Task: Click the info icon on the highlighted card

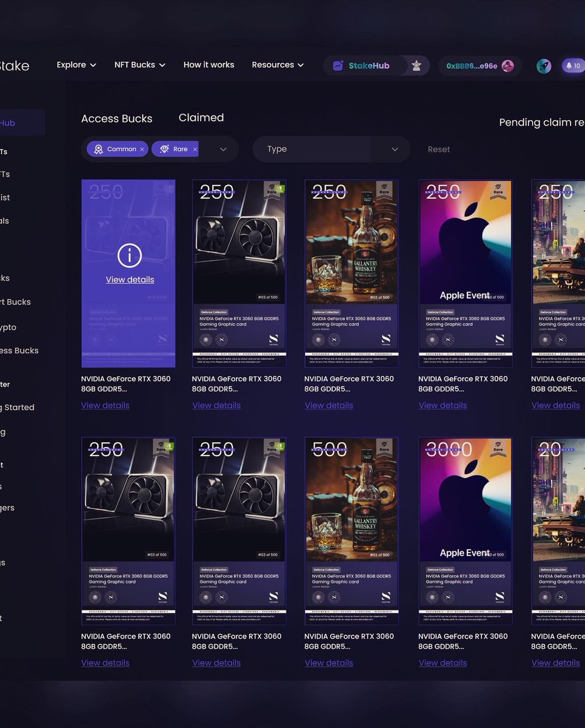Action: 129,256
